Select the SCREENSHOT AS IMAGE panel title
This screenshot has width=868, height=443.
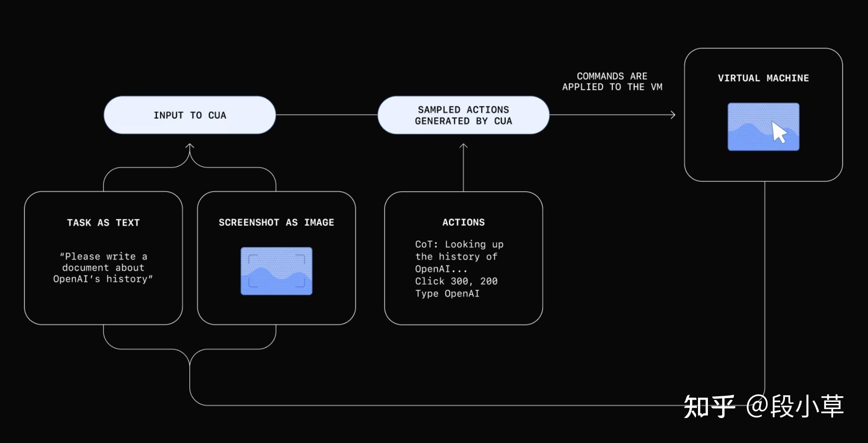point(276,222)
